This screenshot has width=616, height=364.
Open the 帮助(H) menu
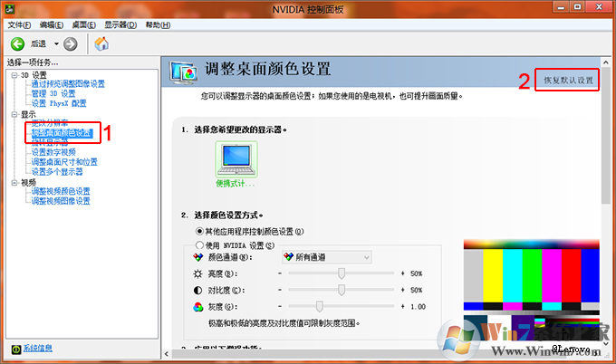coord(158,25)
